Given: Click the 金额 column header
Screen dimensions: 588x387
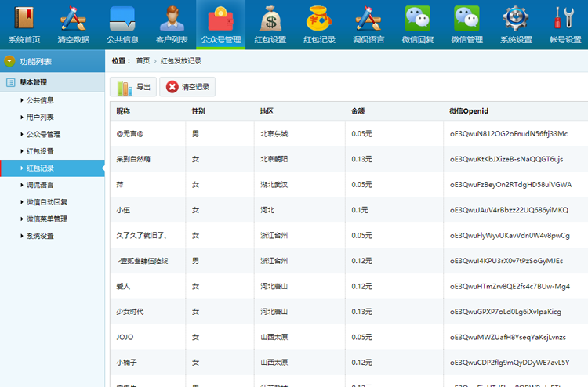Looking at the screenshot, I should 358,111.
